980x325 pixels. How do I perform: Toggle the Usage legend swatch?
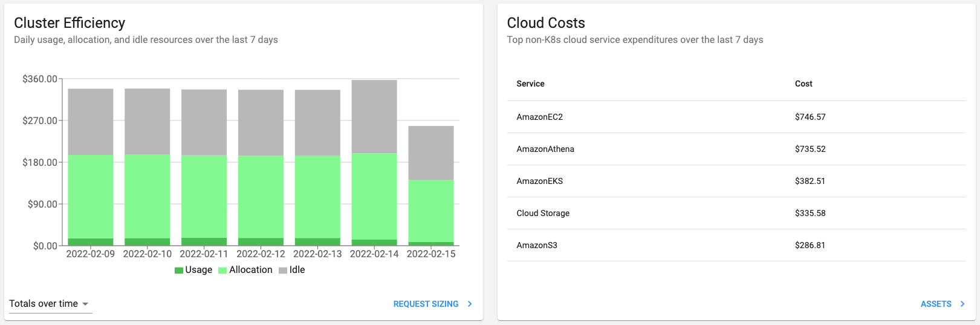[179, 271]
